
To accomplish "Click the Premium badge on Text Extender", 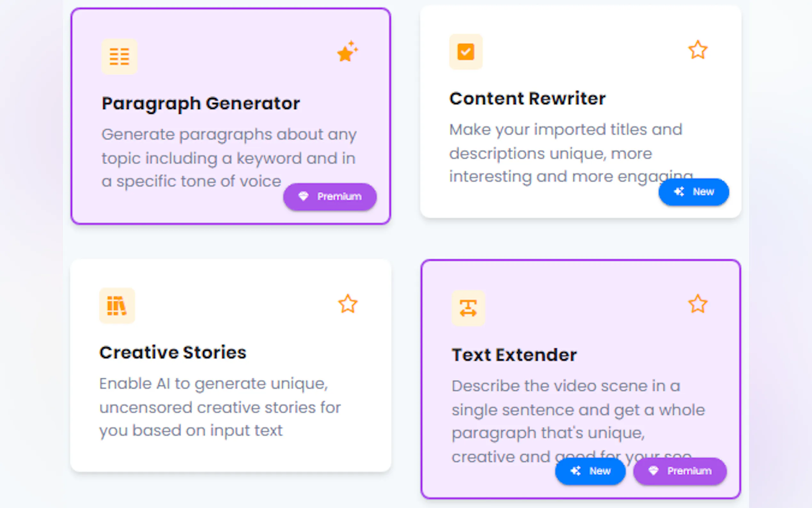I will coord(680,471).
